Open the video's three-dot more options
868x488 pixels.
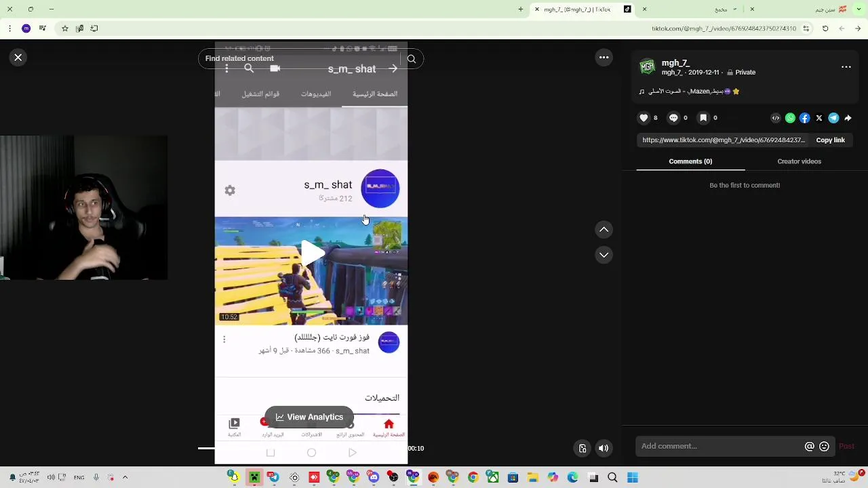[604, 58]
